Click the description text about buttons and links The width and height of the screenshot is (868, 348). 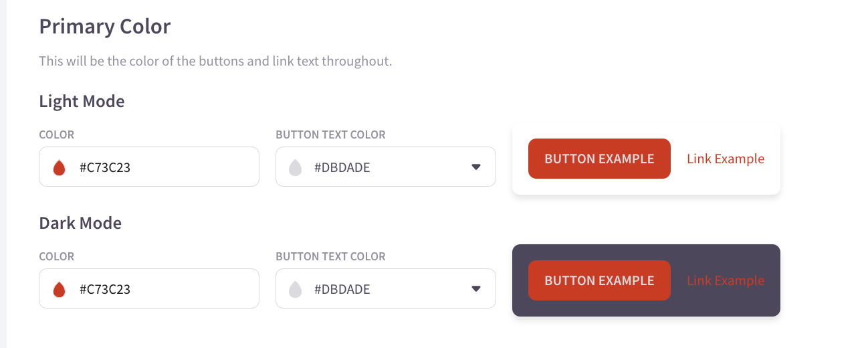(x=215, y=61)
